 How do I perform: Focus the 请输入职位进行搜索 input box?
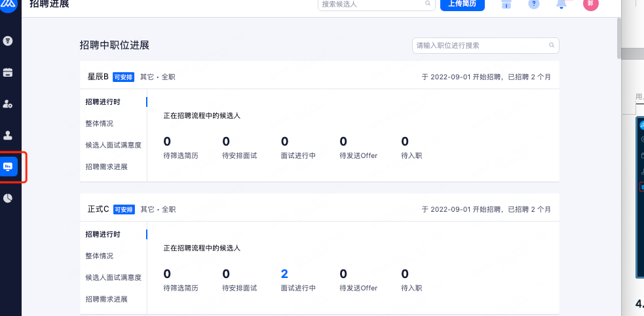tap(480, 46)
